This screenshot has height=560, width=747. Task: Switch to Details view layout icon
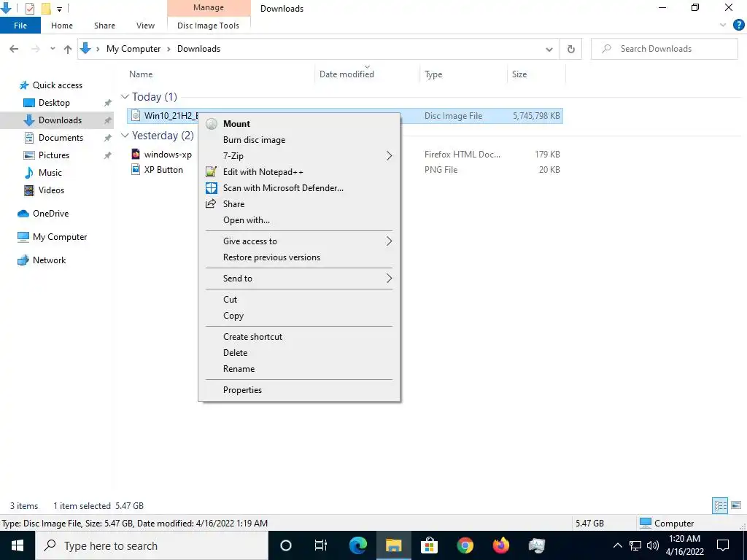(720, 505)
